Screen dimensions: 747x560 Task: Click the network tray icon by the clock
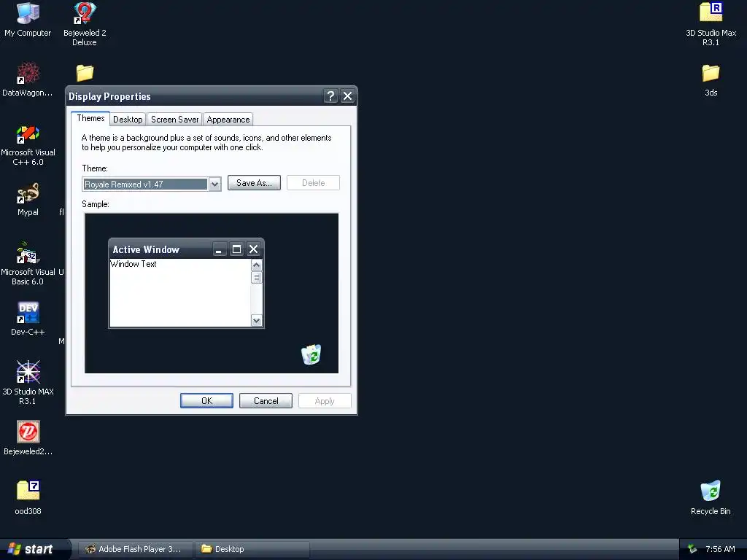click(x=692, y=549)
